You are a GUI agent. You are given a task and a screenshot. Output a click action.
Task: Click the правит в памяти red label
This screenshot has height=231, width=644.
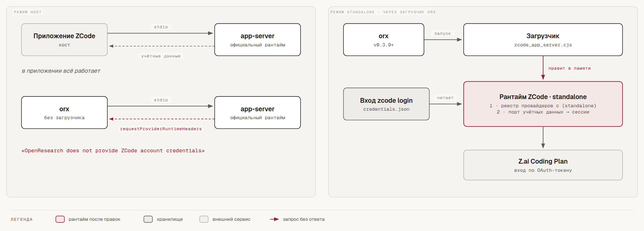click(569, 68)
